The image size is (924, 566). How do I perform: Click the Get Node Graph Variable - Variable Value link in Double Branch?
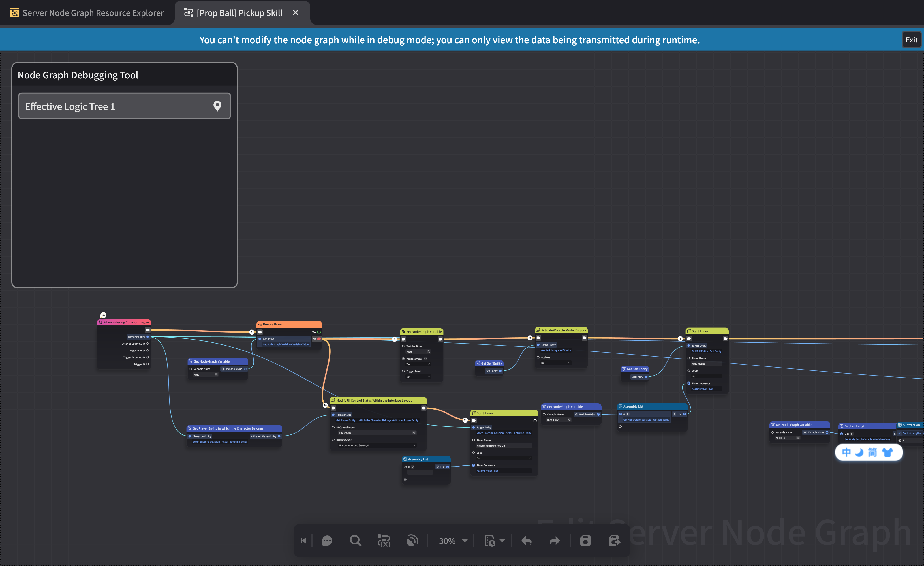(285, 344)
